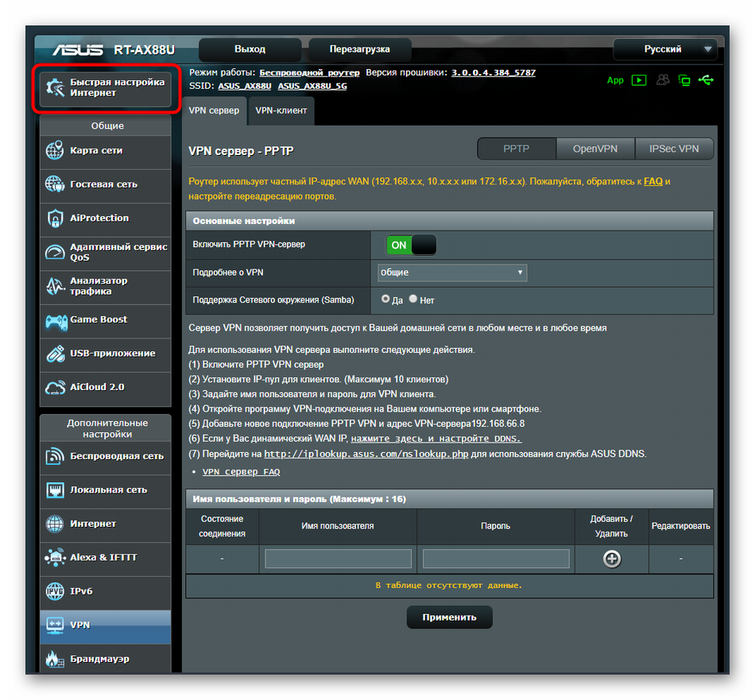This screenshot has height=700, width=755.
Task: Open the 'Русский' language dropdown
Action: pos(665,49)
